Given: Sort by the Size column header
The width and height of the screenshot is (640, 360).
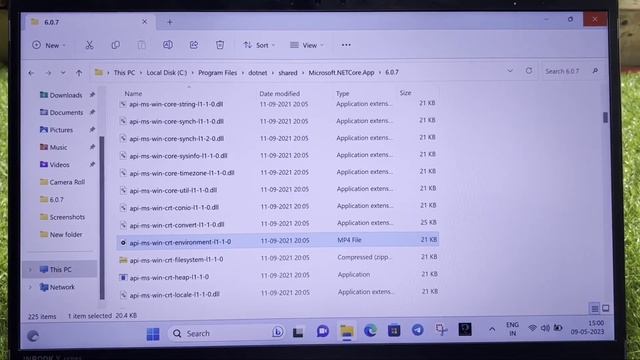Looking at the screenshot, I should pos(405,93).
